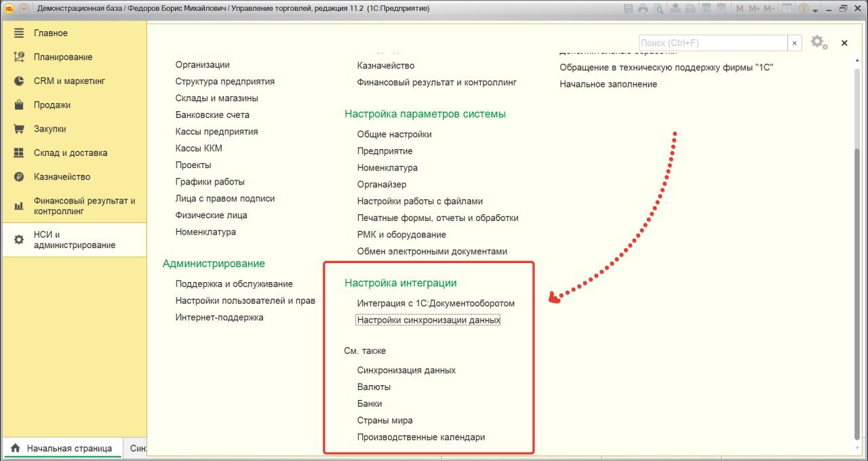Screen dimensions: 868x461
Task: Open the Банки link
Action: point(370,403)
